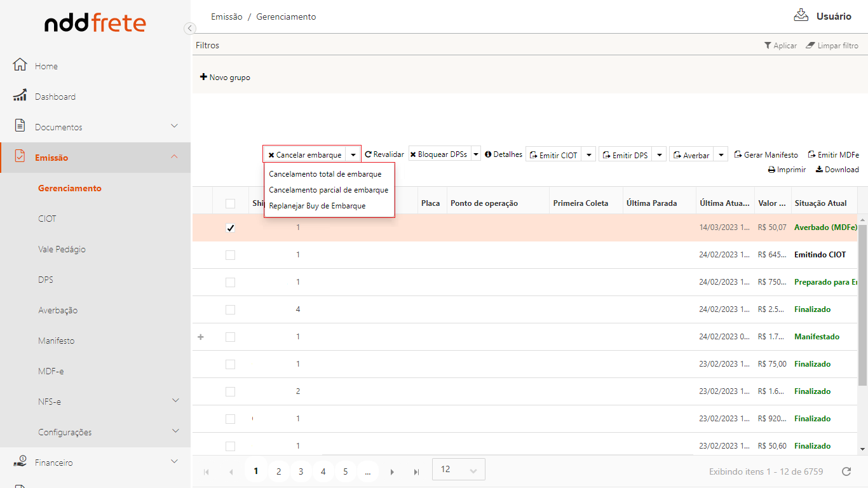The height and width of the screenshot is (488, 868).
Task: Go to the next page arrow
Action: pyautogui.click(x=393, y=471)
